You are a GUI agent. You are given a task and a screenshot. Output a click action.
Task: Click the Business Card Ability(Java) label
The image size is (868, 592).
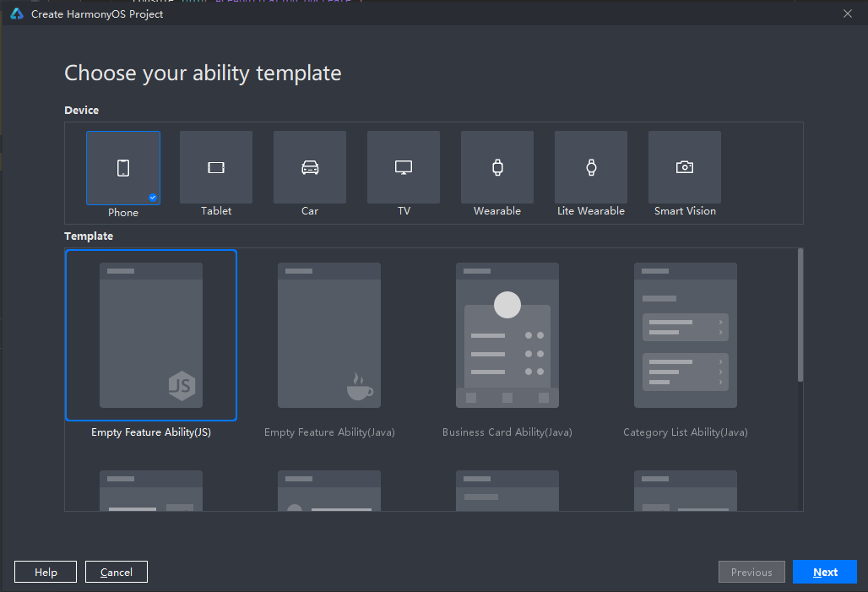pyautogui.click(x=507, y=432)
